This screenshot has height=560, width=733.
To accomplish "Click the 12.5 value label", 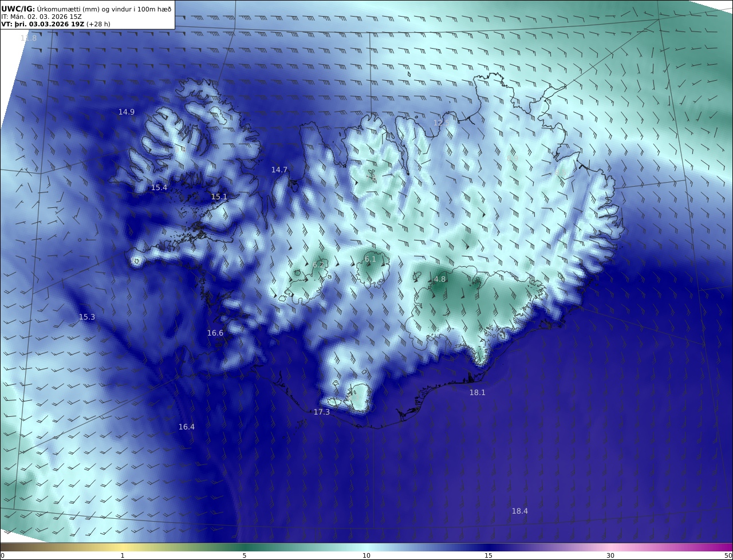I will tap(442, 123).
